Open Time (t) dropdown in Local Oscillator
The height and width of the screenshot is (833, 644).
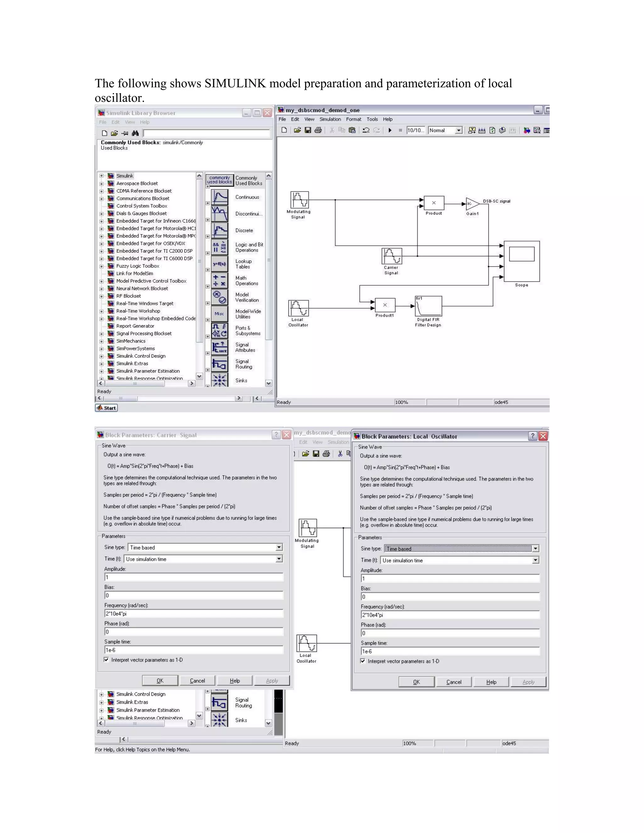pyautogui.click(x=535, y=560)
